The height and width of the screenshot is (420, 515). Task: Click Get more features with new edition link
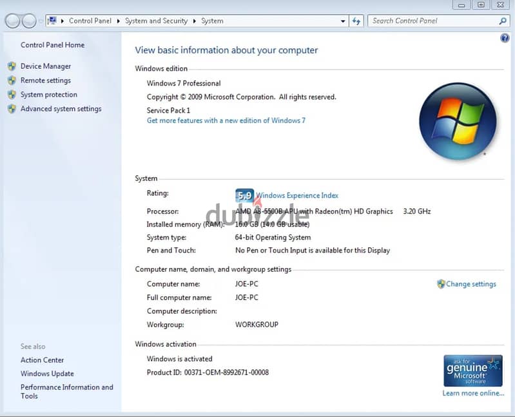point(226,120)
